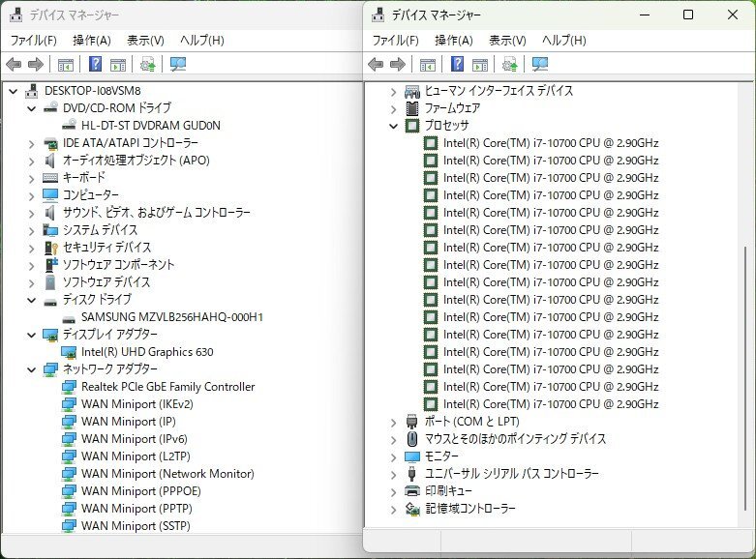The height and width of the screenshot is (559, 756).
Task: Expand the キーボード category
Action: (32, 178)
